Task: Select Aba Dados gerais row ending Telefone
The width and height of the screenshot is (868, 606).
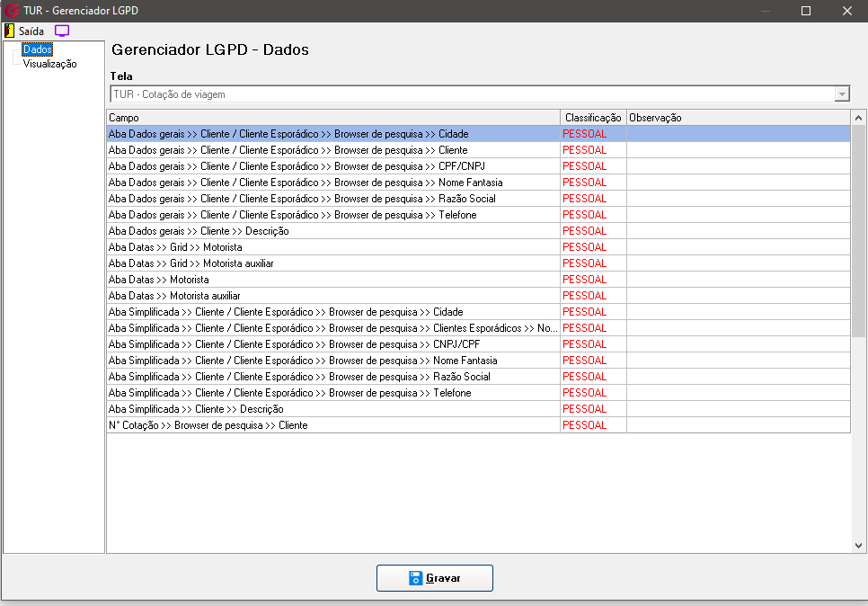Action: 478,214
